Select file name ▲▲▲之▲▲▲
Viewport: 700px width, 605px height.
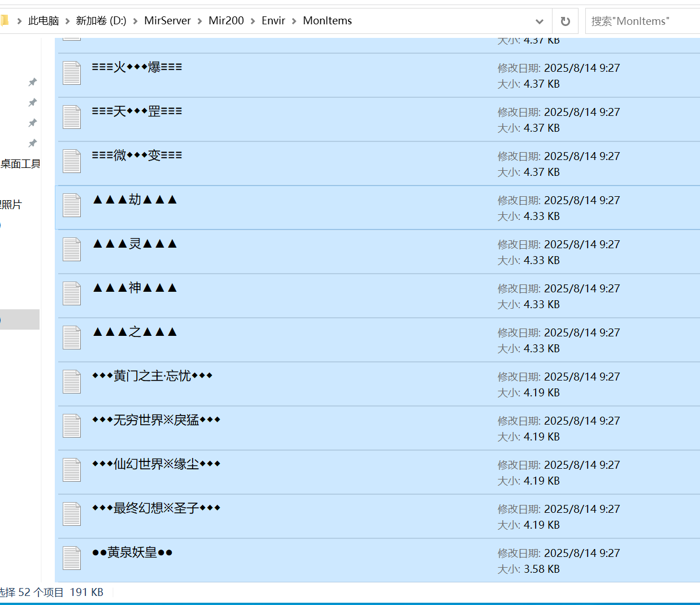pos(135,332)
